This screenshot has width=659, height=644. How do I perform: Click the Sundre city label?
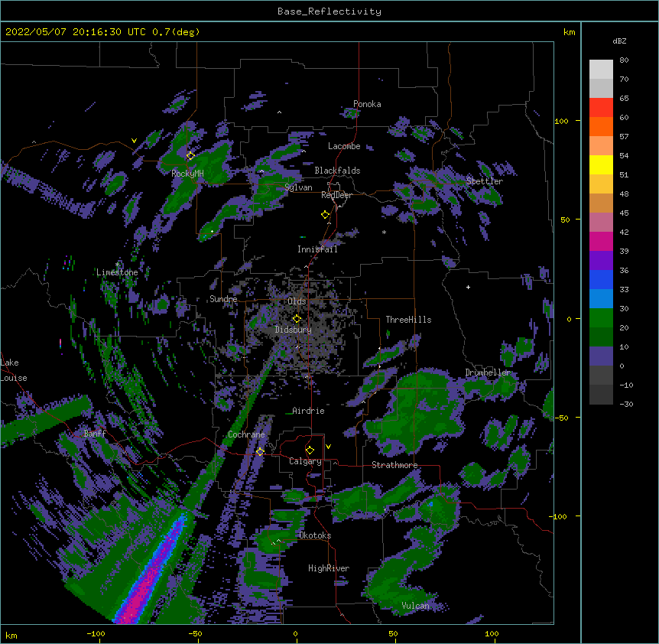click(223, 299)
